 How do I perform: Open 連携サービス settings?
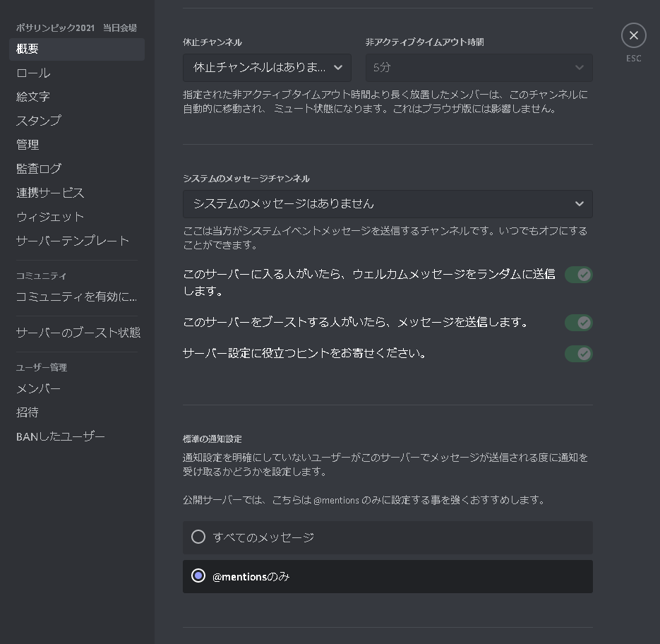coord(77,193)
